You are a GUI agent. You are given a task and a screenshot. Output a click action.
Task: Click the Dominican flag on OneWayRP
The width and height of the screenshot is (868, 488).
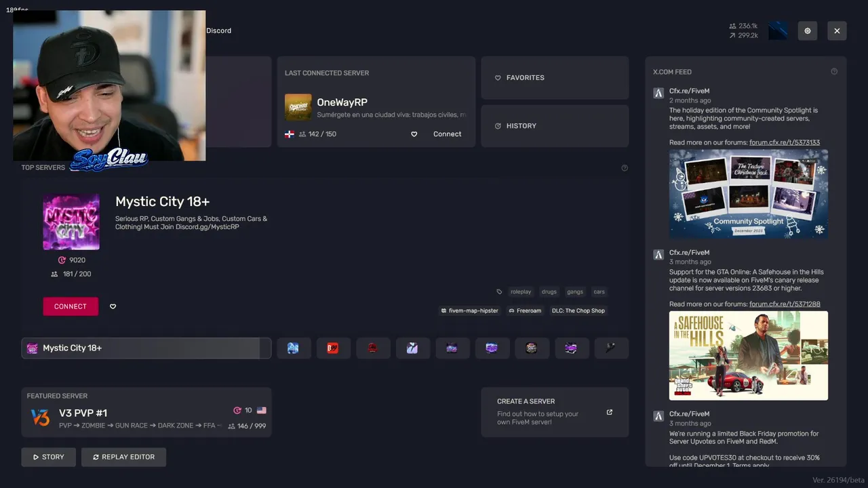pyautogui.click(x=290, y=134)
